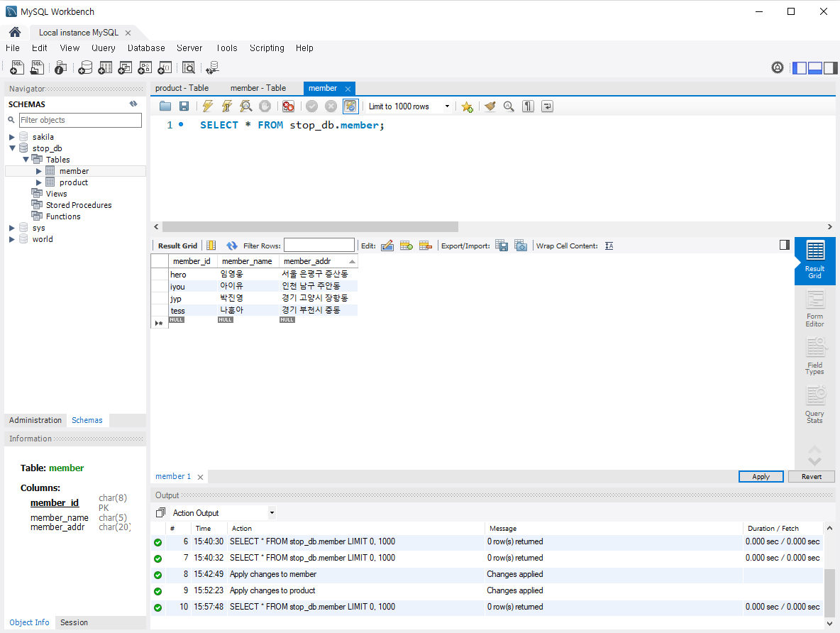Run Explain on current statement icon
The height and width of the screenshot is (633, 840).
coord(246,106)
